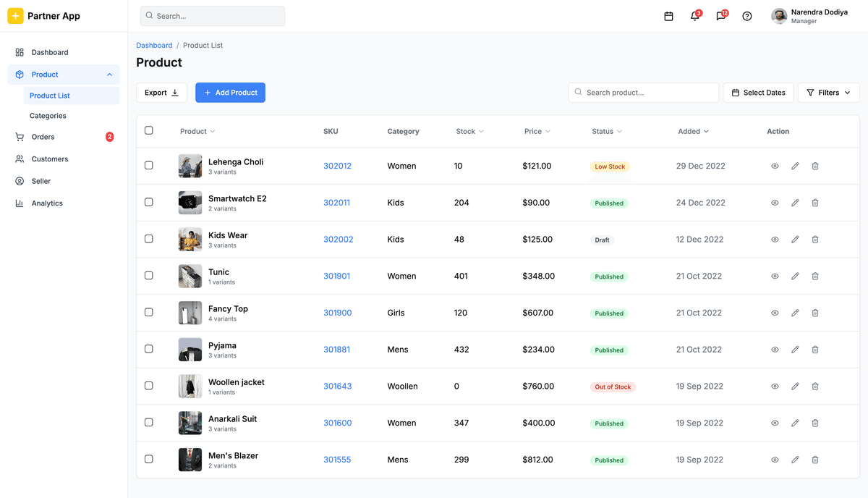This screenshot has width=868, height=498.
Task: Delete Woollen jacket with the trash icon
Action: click(815, 386)
